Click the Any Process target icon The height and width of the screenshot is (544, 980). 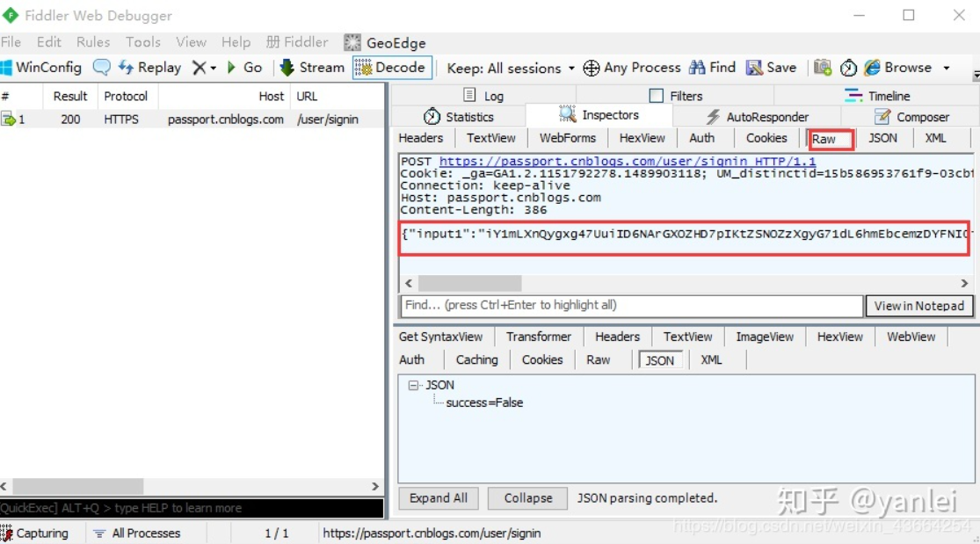[591, 68]
